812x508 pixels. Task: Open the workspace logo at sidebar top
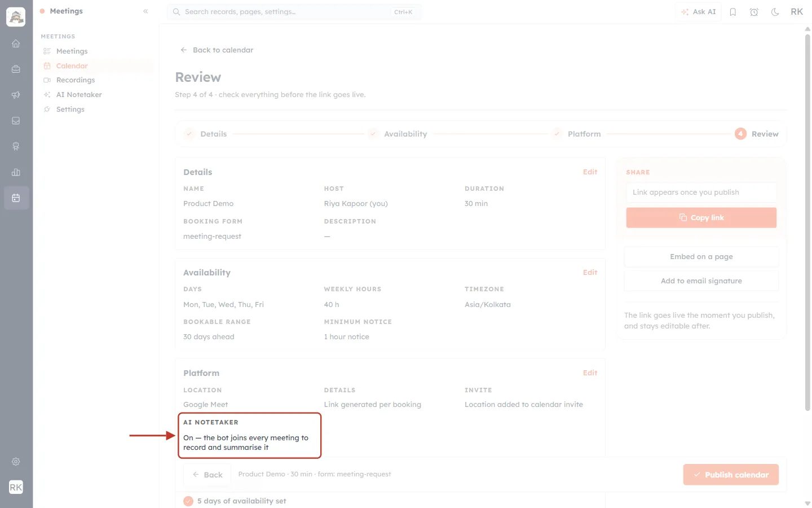click(x=16, y=17)
